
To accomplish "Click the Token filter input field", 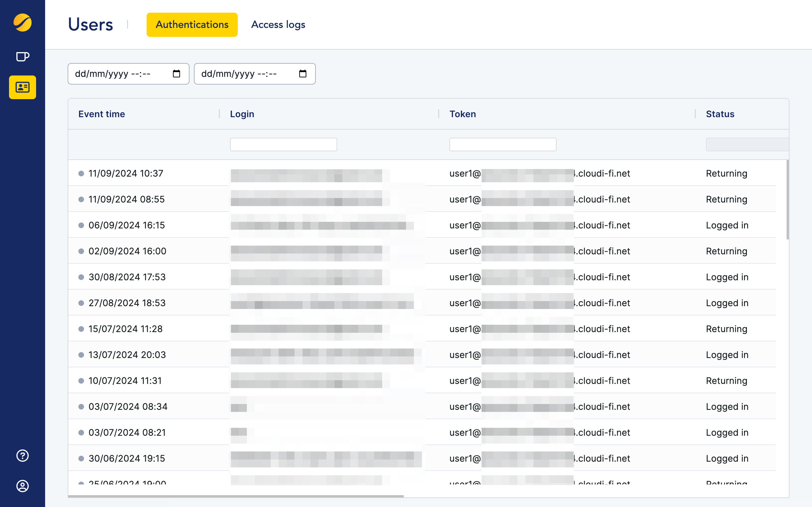I will pos(502,144).
